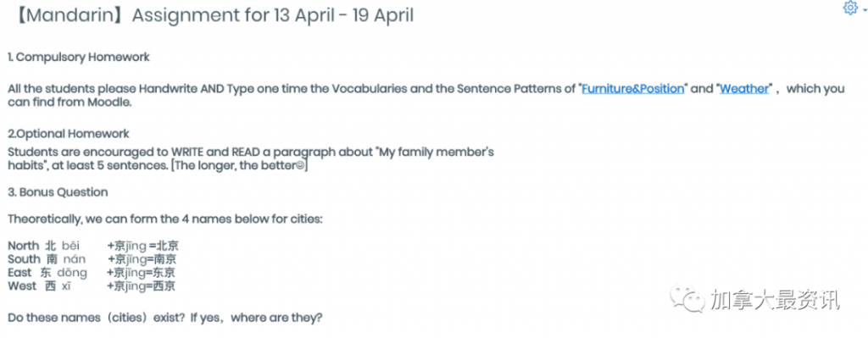Click the smiley emoji after 'the better'
The width and height of the screenshot is (868, 338).
tap(301, 166)
